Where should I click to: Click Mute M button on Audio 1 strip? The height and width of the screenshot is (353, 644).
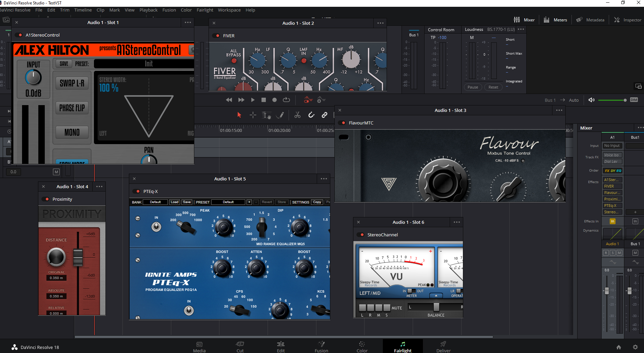619,253
